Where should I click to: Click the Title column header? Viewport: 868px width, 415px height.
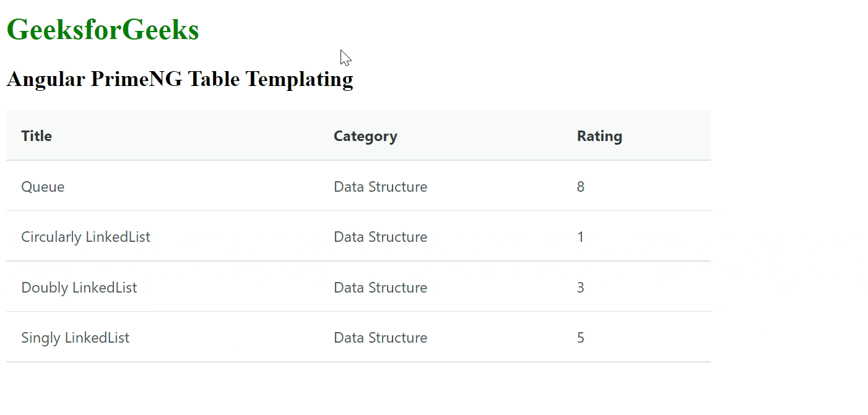[x=37, y=136]
